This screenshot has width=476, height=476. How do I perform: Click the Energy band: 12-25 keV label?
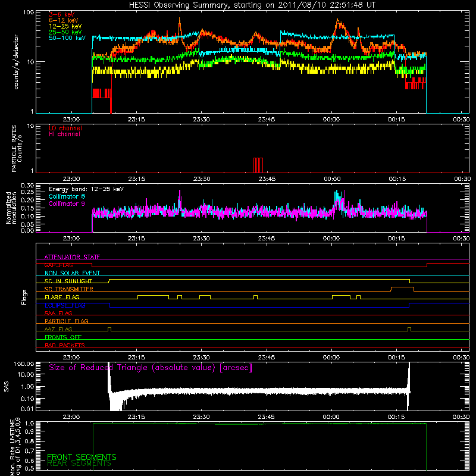[86, 189]
